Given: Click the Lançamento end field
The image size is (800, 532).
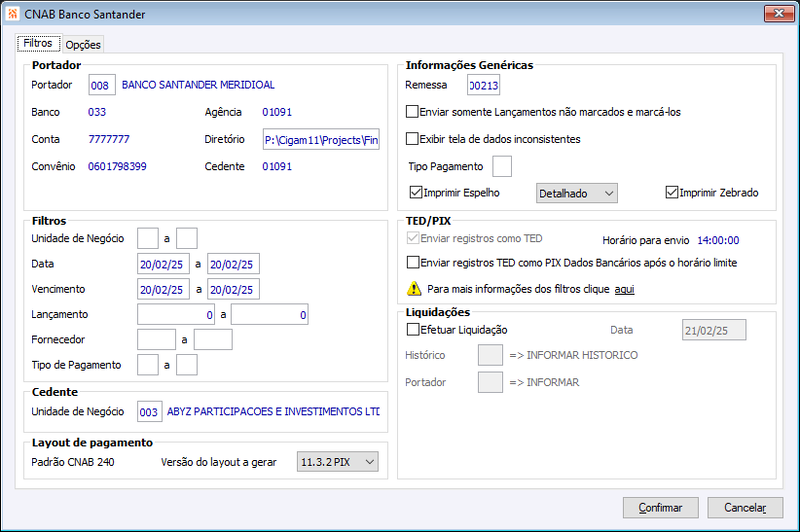Looking at the screenshot, I should point(269,314).
